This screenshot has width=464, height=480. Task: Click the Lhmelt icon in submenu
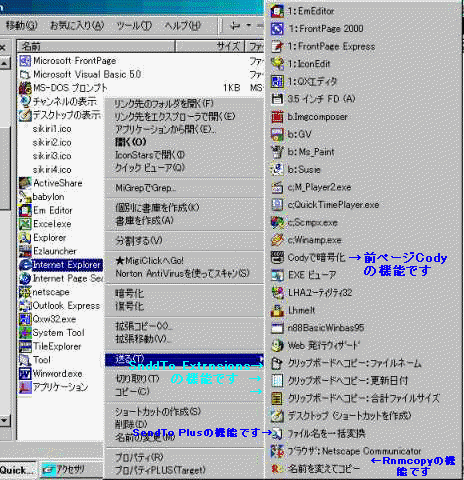click(277, 310)
